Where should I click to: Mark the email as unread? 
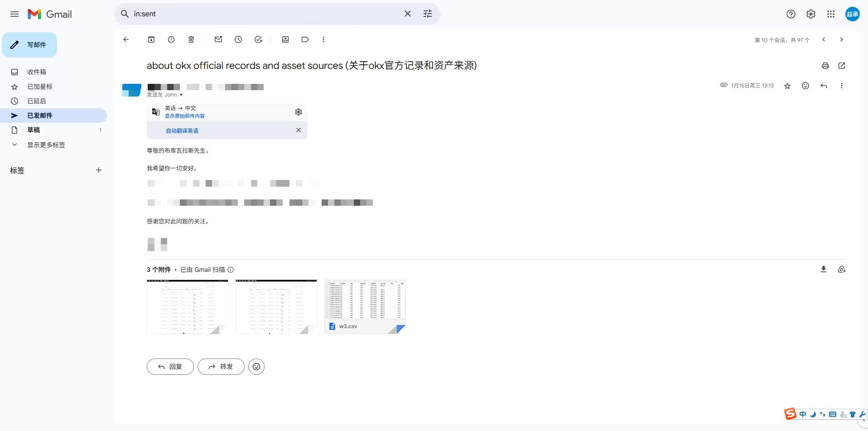coord(218,39)
